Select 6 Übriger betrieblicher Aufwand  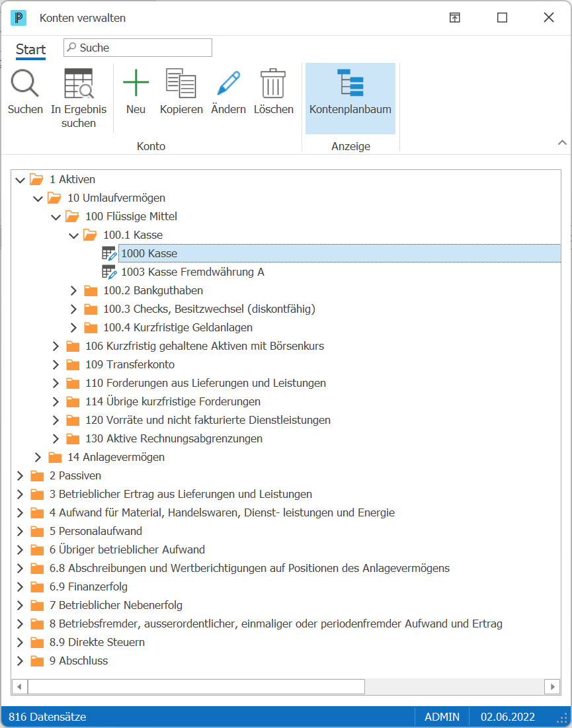[127, 549]
